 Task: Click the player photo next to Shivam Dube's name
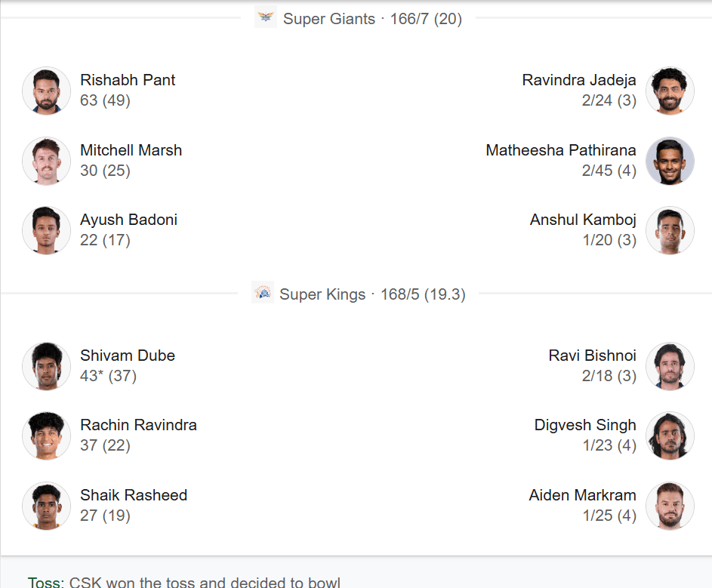[x=46, y=366]
